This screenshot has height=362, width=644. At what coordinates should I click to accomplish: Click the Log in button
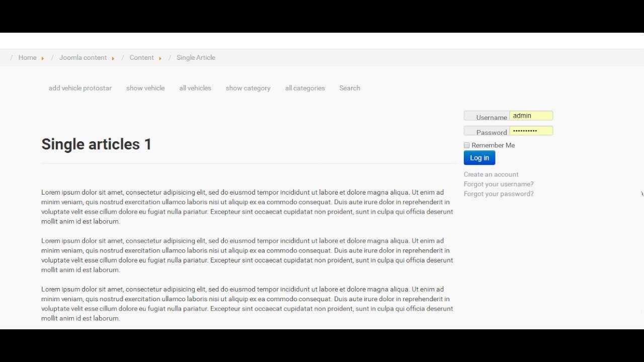(479, 158)
